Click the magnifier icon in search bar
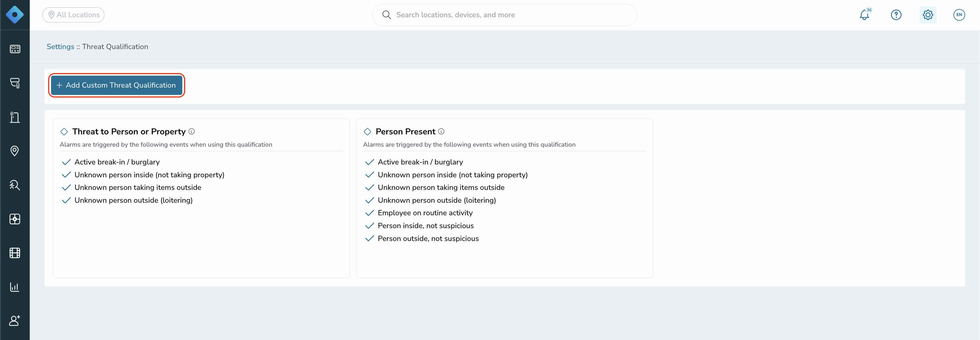The image size is (980, 340). 386,15
